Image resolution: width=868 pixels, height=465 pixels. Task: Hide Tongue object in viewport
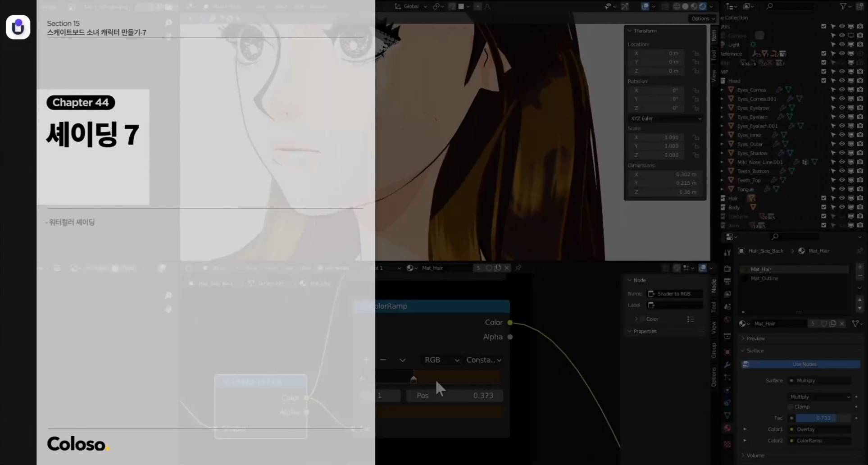click(x=842, y=189)
